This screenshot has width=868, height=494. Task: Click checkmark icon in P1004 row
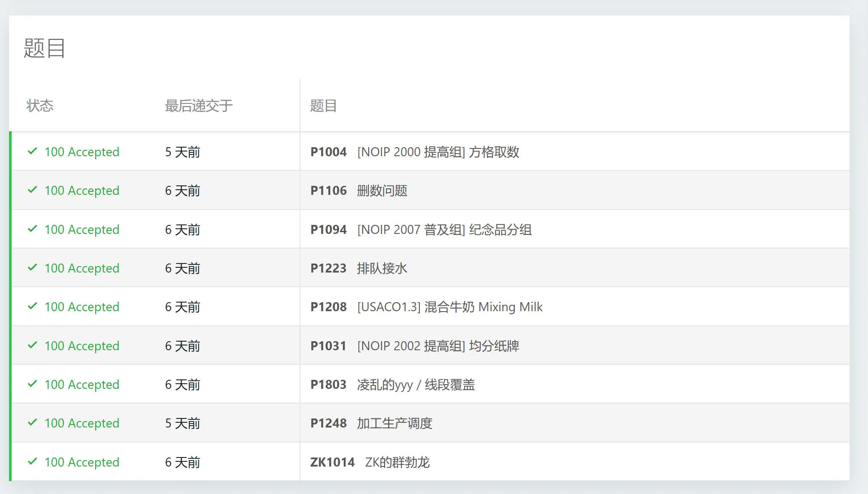coord(32,152)
